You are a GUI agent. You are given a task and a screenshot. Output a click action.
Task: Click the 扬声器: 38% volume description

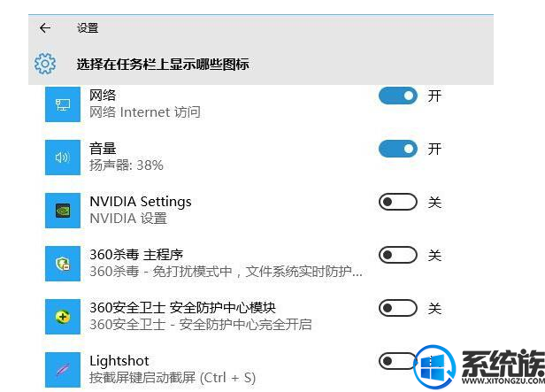click(x=127, y=165)
